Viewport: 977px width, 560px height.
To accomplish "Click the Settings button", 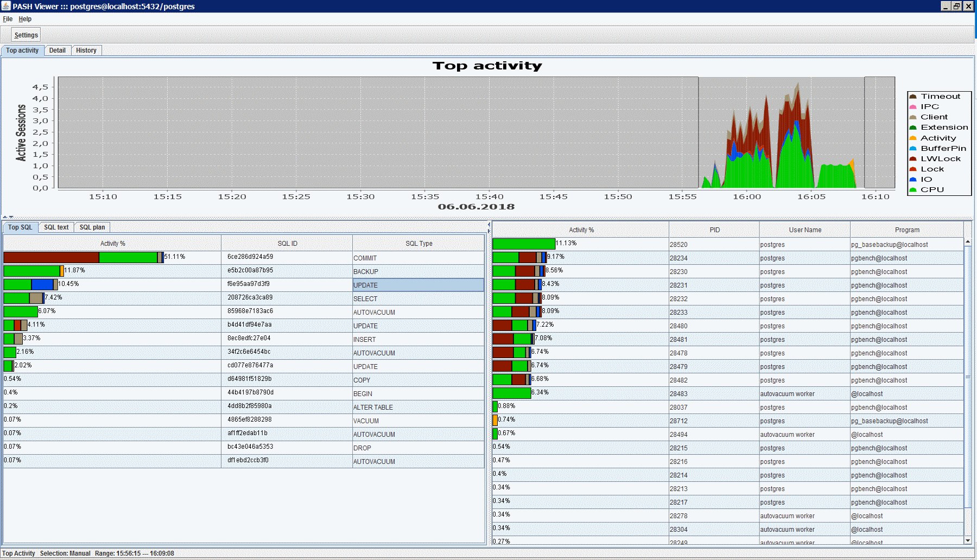I will (x=26, y=35).
